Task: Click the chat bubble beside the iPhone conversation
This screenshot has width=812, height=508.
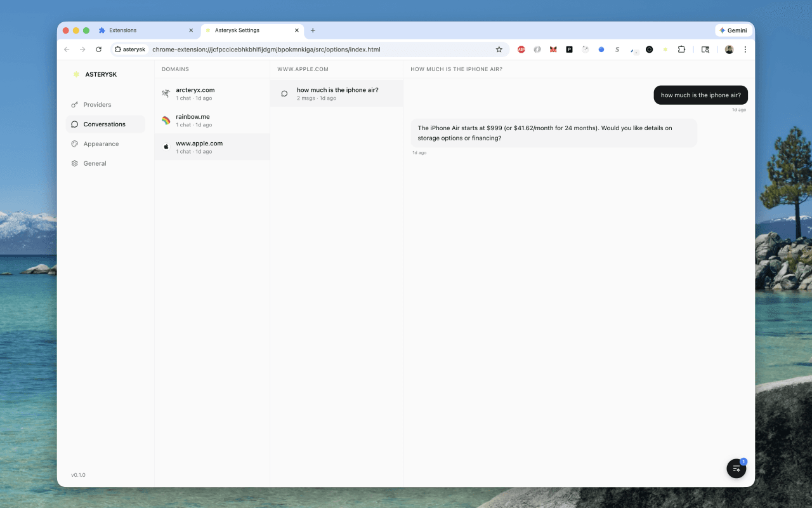Action: [284, 93]
